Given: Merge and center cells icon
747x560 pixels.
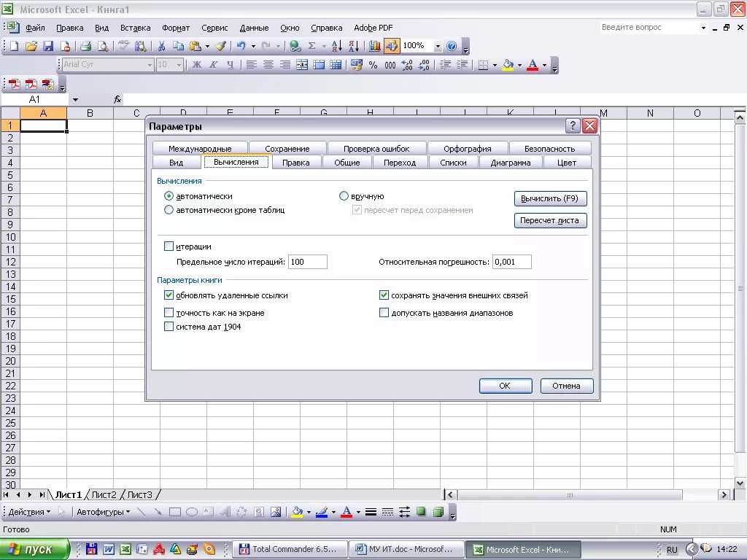Looking at the screenshot, I should pyautogui.click(x=302, y=65).
